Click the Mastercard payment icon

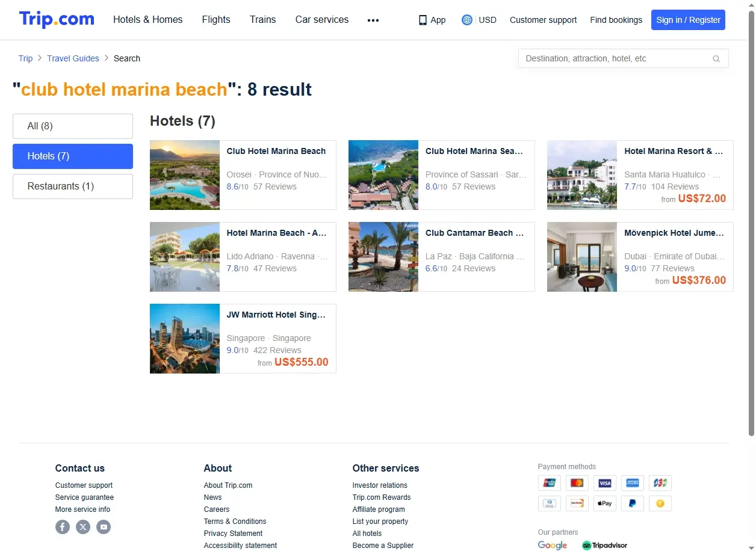577,483
